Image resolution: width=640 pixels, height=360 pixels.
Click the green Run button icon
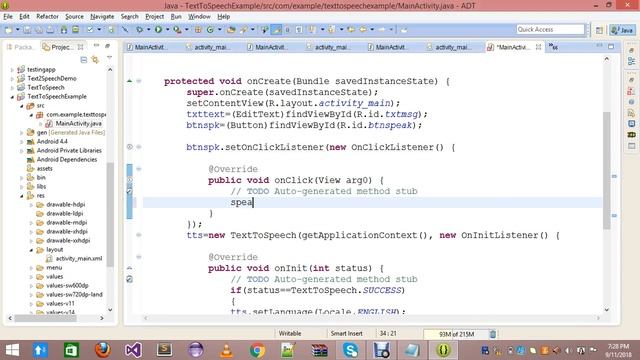click(x=158, y=30)
